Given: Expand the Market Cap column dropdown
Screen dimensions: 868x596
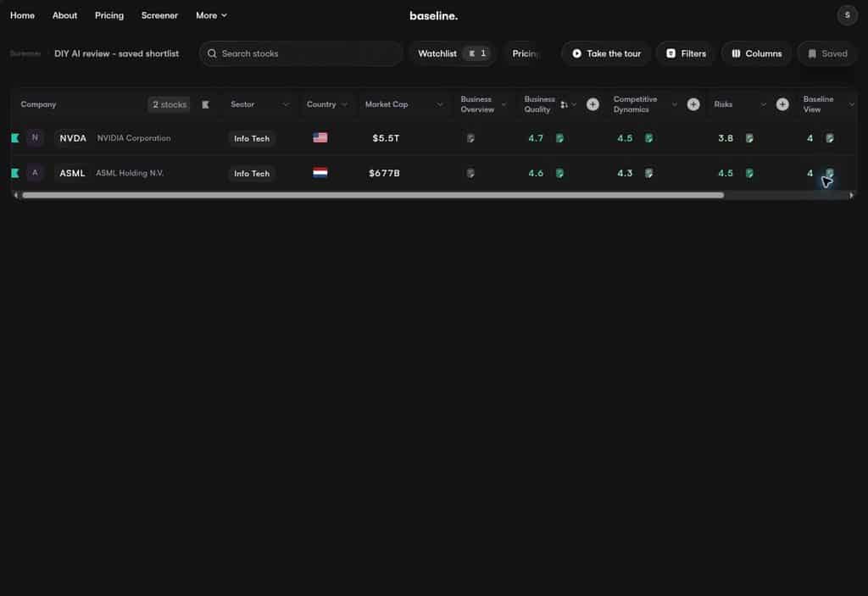Looking at the screenshot, I should (440, 104).
